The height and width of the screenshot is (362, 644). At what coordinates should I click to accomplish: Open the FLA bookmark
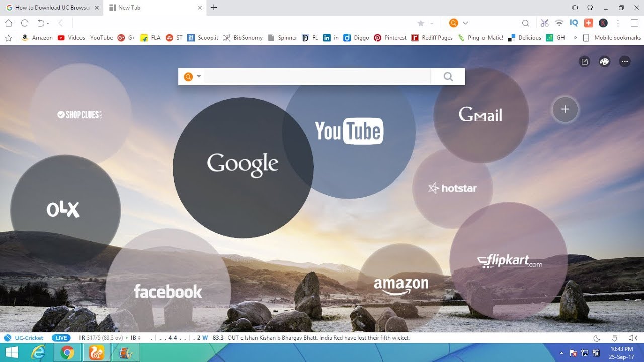(151, 38)
